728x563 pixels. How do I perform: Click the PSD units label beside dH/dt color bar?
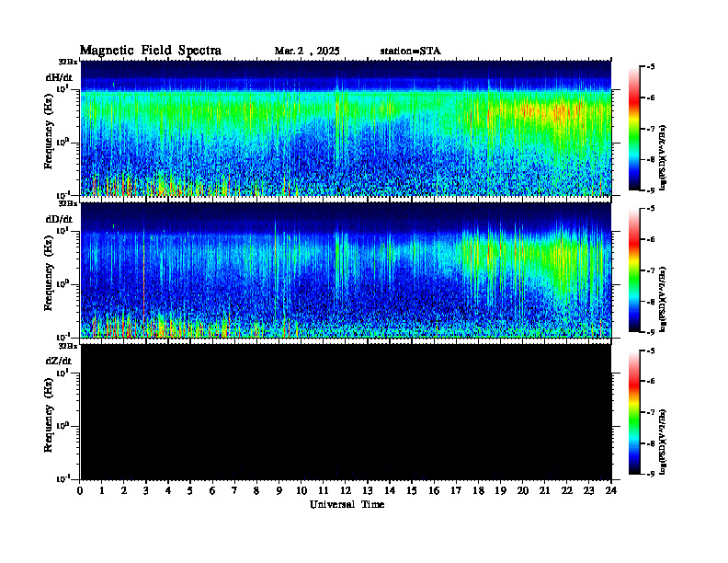click(x=663, y=157)
